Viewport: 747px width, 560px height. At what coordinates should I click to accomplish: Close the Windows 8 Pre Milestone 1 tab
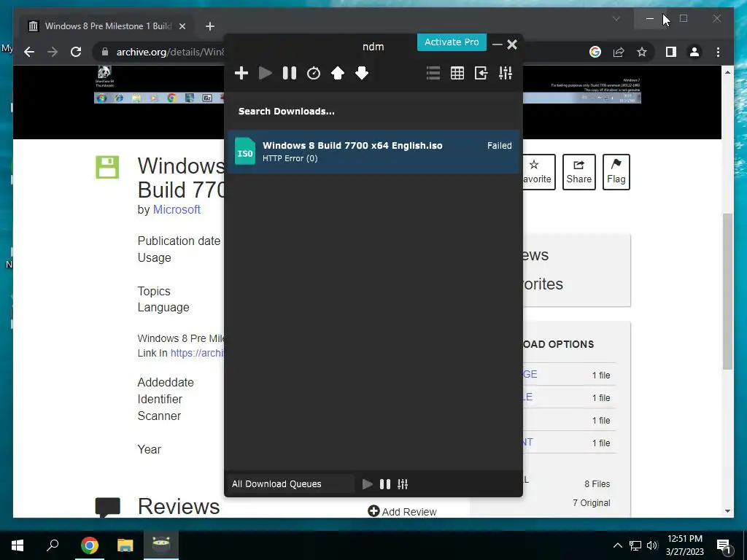point(182,26)
